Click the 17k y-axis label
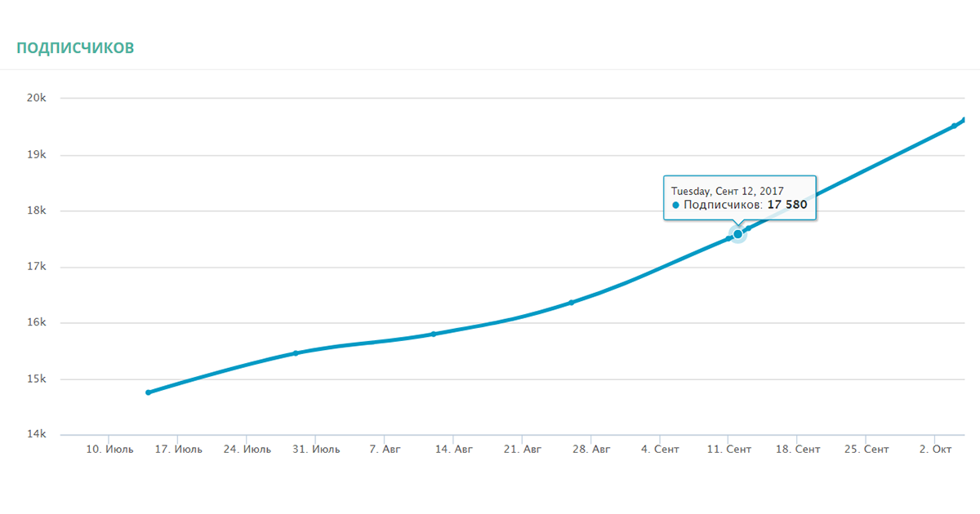The height and width of the screenshot is (514, 980). point(38,267)
